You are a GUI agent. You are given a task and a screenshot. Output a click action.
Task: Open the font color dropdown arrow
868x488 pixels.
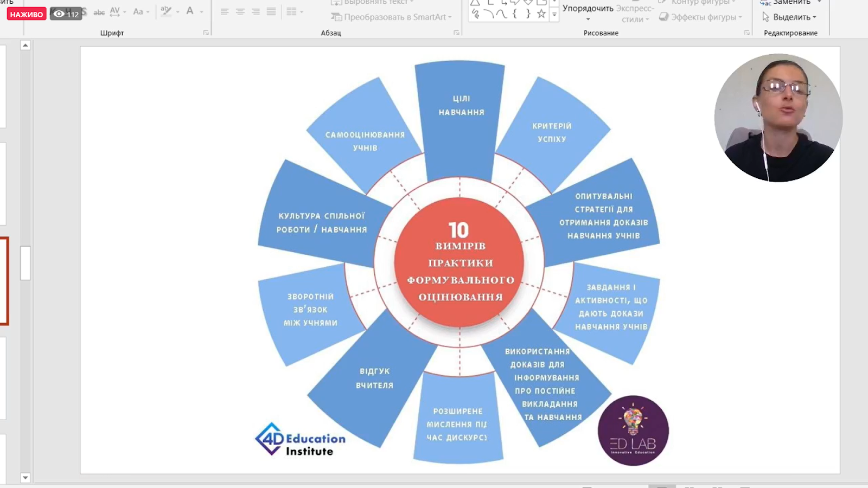[x=202, y=11]
